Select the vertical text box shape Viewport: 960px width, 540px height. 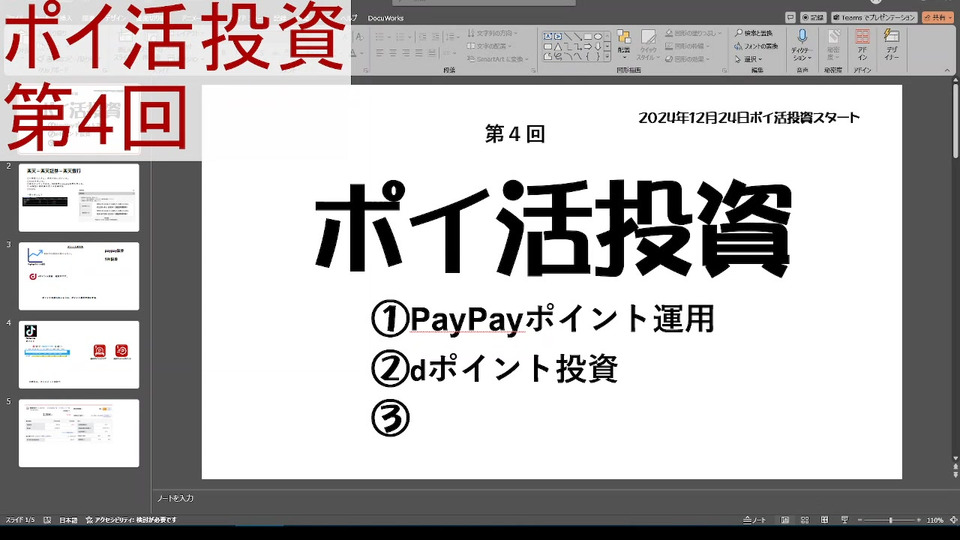pyautogui.click(x=558, y=37)
